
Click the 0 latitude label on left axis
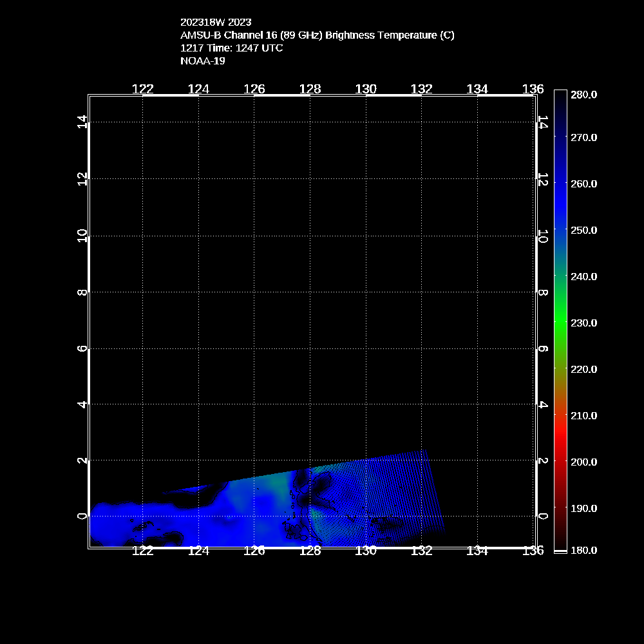(82, 516)
